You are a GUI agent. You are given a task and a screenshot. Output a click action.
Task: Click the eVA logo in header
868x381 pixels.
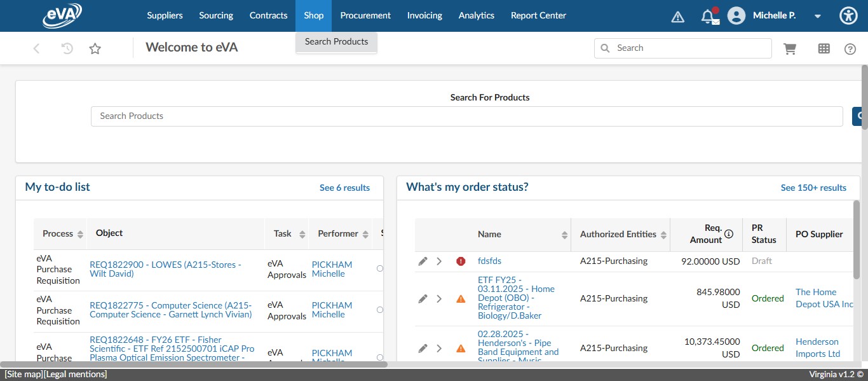coord(62,16)
